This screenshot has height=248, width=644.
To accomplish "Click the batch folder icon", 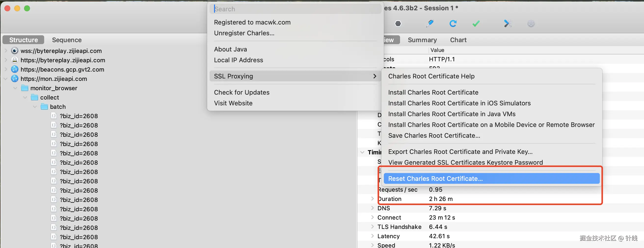I will click(x=44, y=107).
